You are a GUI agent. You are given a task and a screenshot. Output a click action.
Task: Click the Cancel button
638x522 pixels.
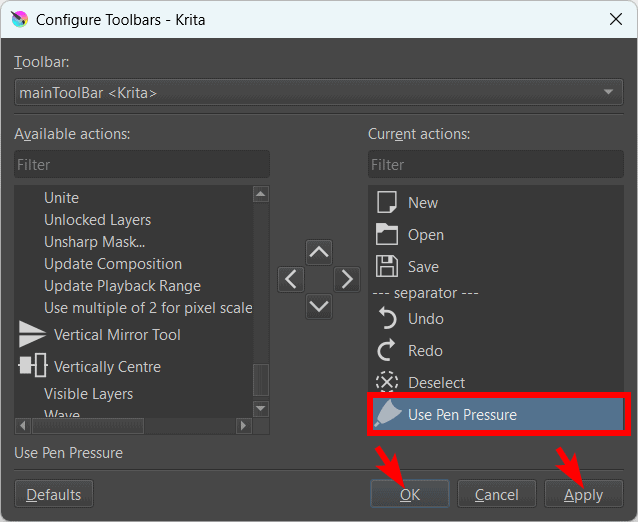click(x=496, y=494)
